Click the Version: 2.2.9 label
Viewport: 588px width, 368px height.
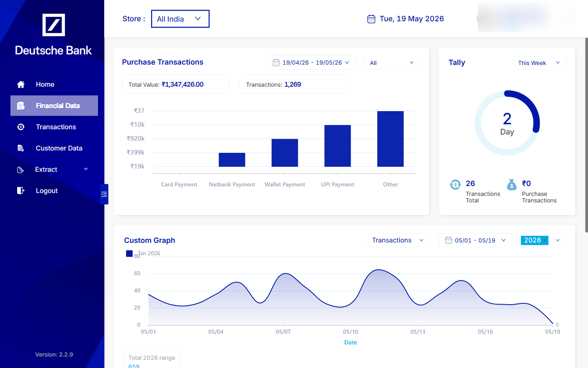(54, 355)
